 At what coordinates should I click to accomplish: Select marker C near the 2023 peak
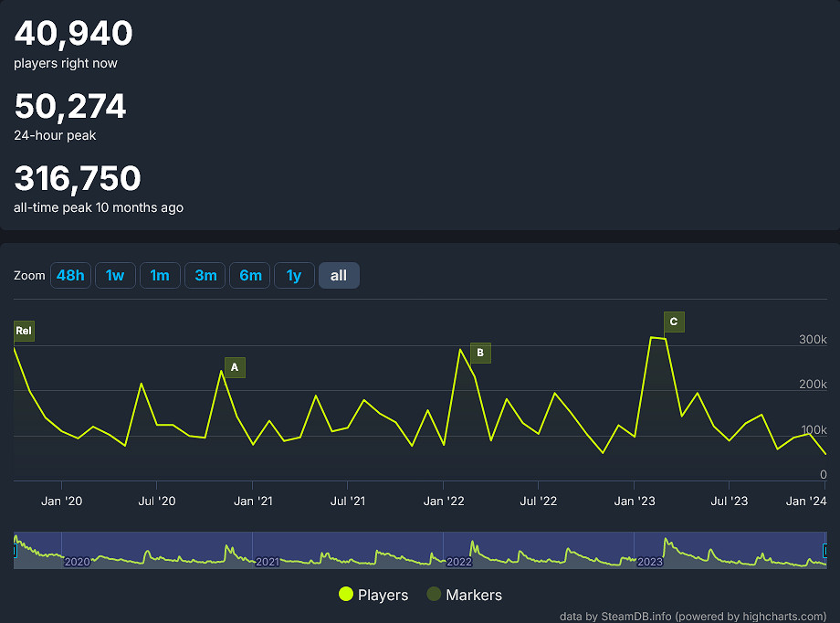tap(674, 322)
